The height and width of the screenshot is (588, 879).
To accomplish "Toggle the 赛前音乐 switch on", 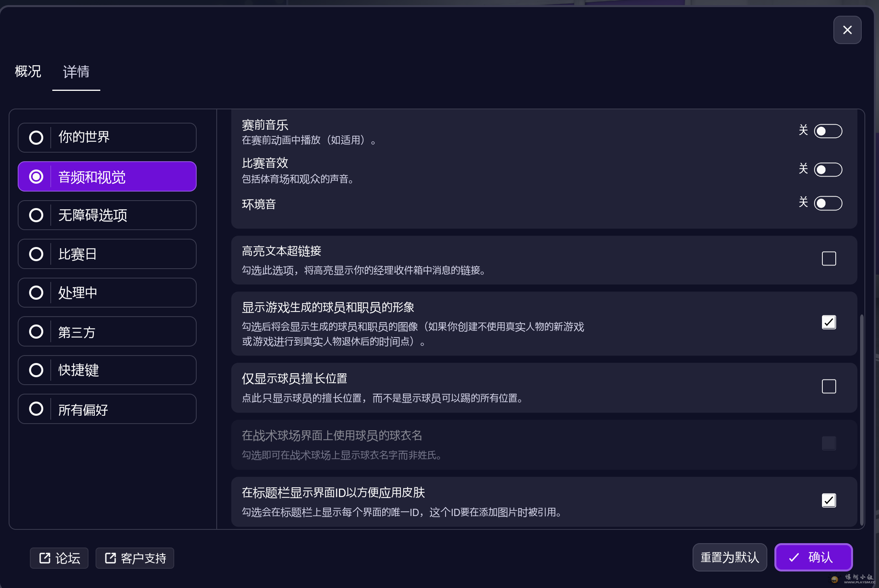I will click(827, 131).
